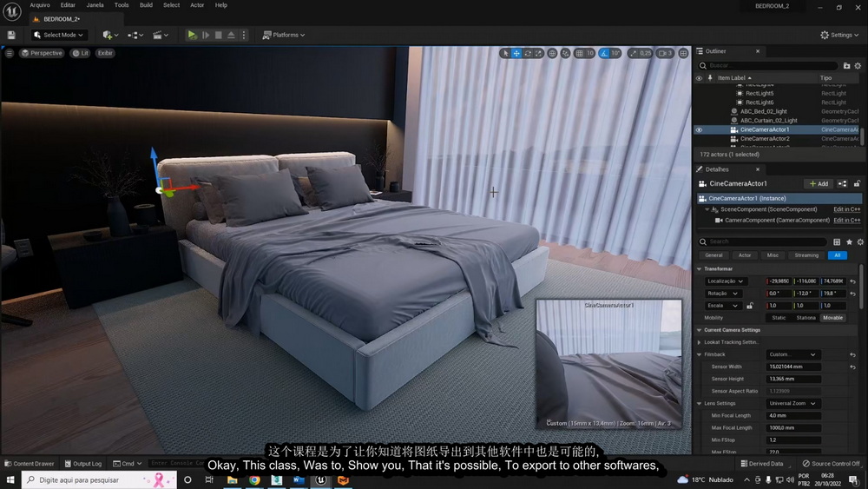This screenshot has height=489, width=868.
Task: Click the frame skip button
Action: tap(206, 35)
